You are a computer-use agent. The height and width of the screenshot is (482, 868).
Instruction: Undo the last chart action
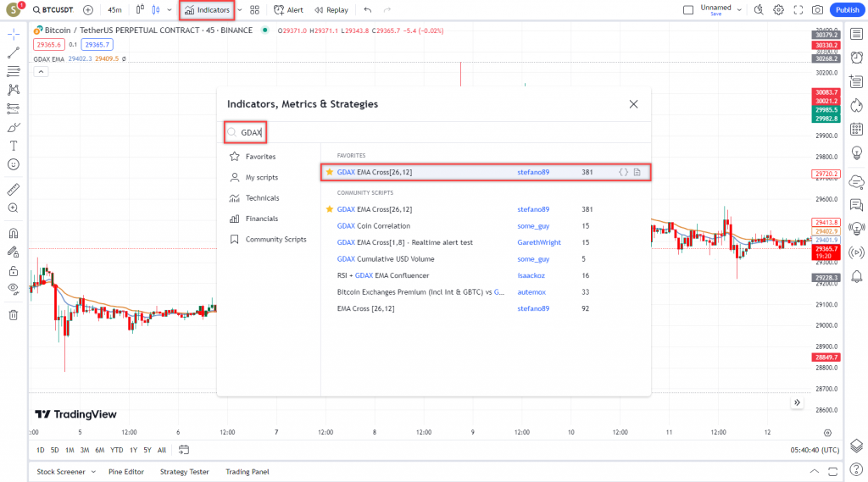[x=368, y=10]
